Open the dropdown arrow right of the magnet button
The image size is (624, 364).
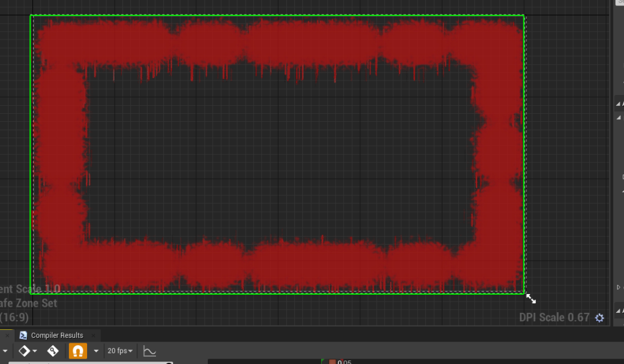click(96, 351)
